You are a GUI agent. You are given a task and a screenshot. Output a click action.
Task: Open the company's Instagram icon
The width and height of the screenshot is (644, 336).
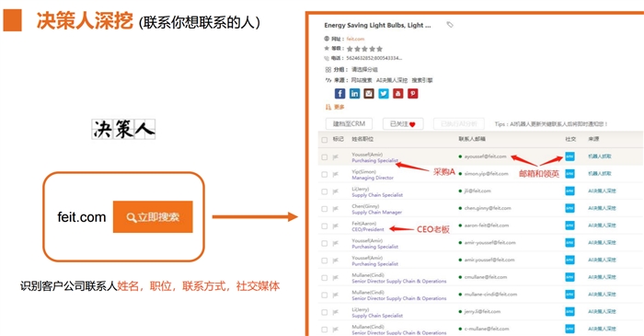(x=369, y=94)
